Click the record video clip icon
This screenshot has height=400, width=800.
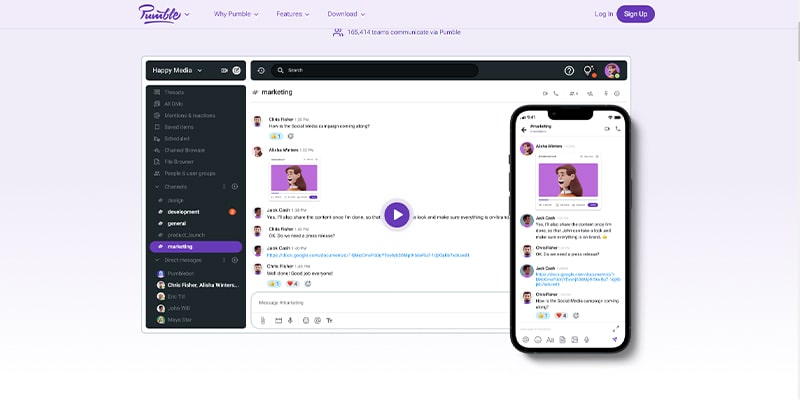click(x=279, y=320)
